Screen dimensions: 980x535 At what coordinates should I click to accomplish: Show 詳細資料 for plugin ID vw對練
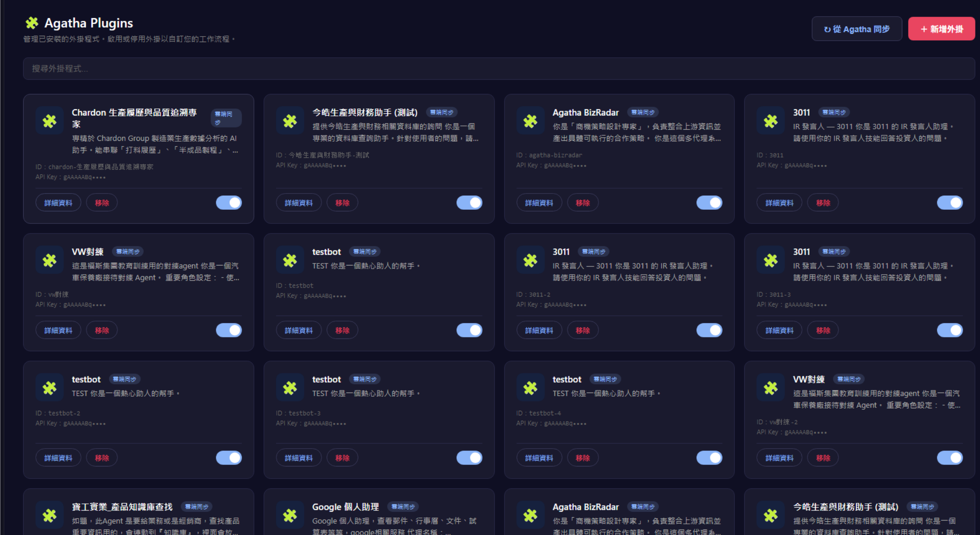point(58,330)
